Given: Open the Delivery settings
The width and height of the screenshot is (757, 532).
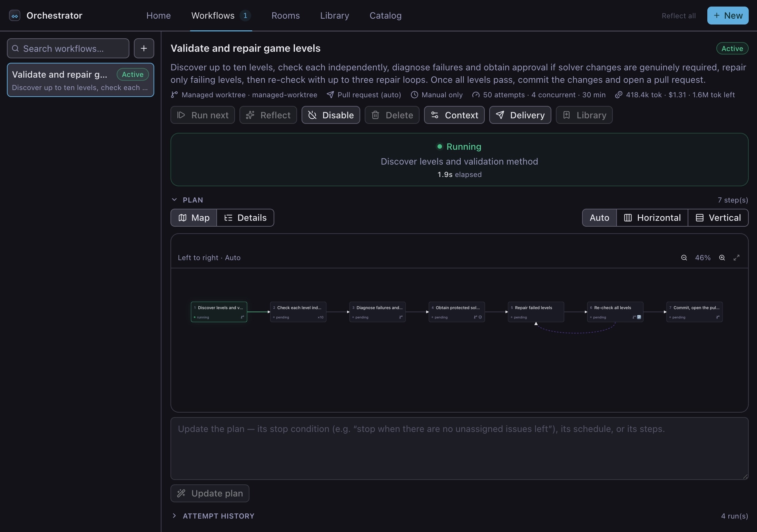Looking at the screenshot, I should [x=520, y=115].
